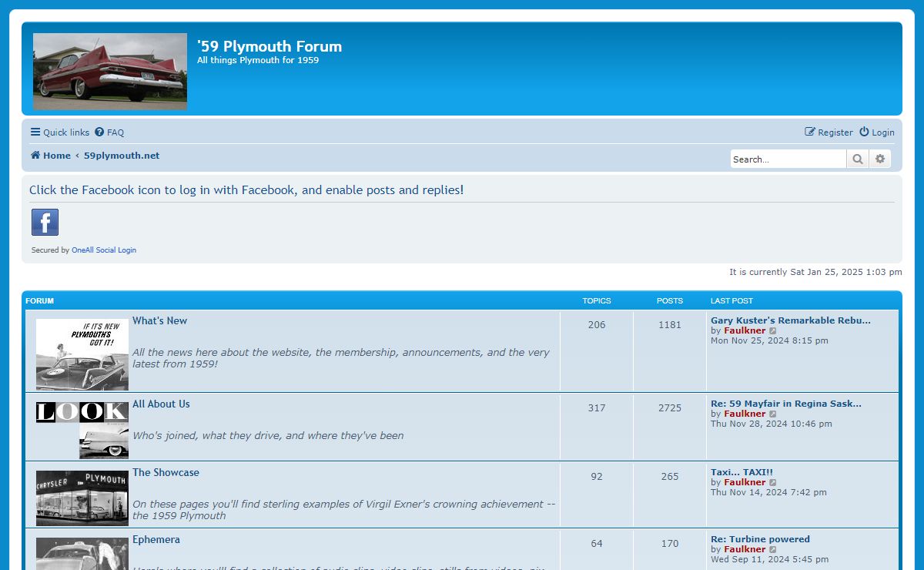Open Faulkner profile in The Showcase row
The height and width of the screenshot is (570, 924).
(745, 482)
